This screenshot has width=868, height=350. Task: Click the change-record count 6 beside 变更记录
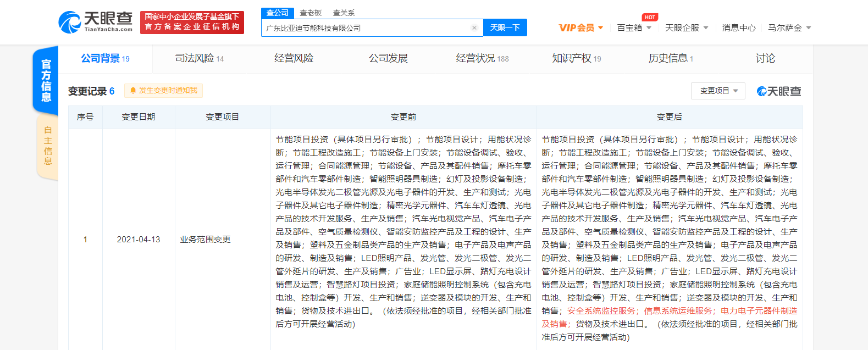(112, 91)
